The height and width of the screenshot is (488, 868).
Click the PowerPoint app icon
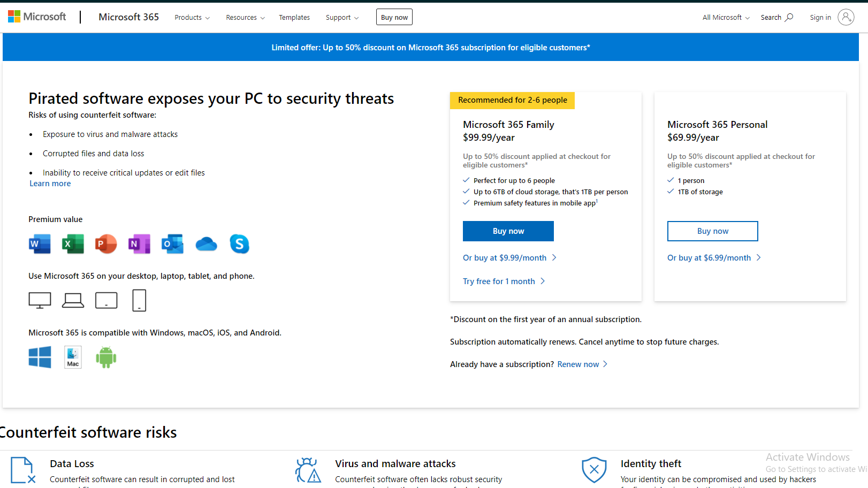point(106,244)
